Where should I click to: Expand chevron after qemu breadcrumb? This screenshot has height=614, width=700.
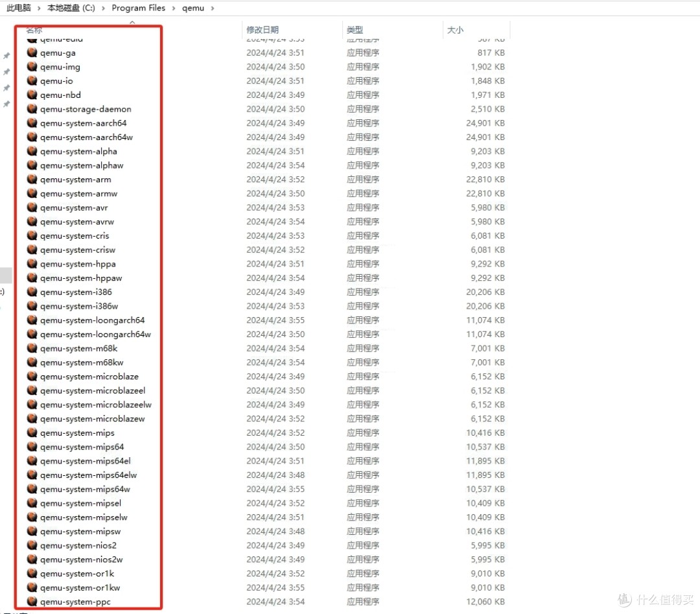pos(212,8)
